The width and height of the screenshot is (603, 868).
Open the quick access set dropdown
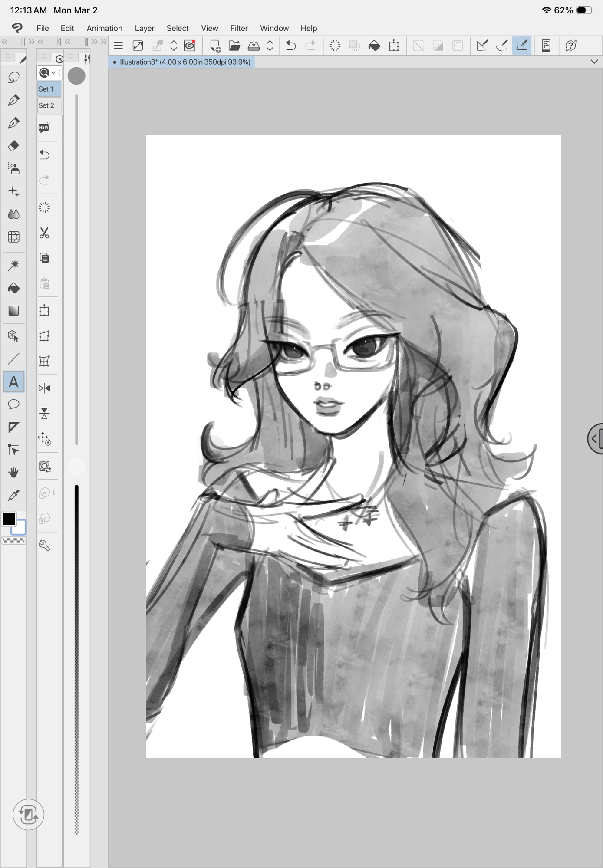pyautogui.click(x=48, y=73)
